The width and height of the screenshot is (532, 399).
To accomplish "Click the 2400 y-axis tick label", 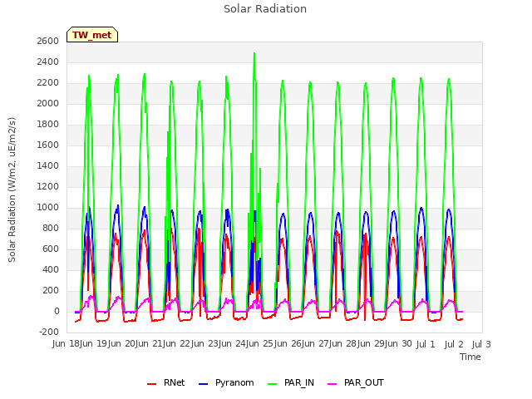I will [x=48, y=62].
